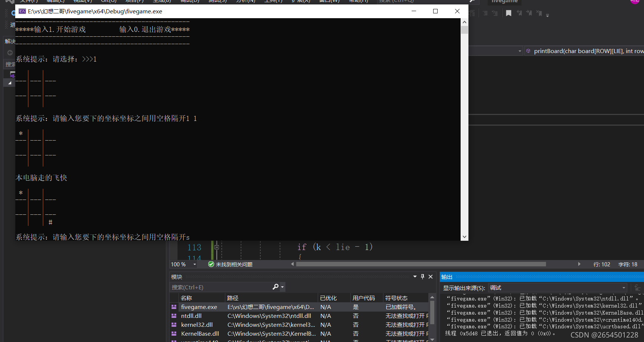The height and width of the screenshot is (342, 644).
Task: Close the 模块 modules panel
Action: point(431,276)
